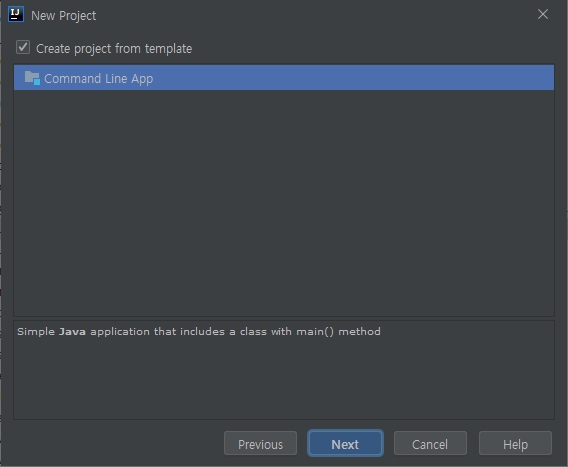Select the Command Line App template

284,78
